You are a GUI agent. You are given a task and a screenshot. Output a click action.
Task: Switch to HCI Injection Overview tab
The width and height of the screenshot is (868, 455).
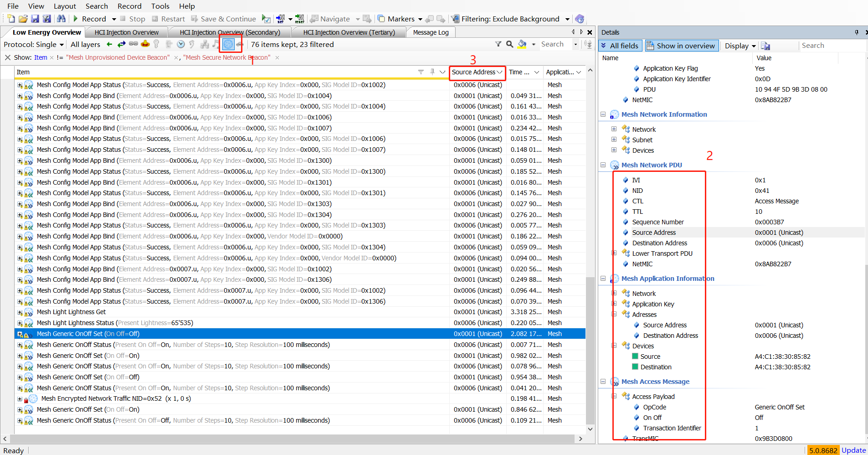126,32
